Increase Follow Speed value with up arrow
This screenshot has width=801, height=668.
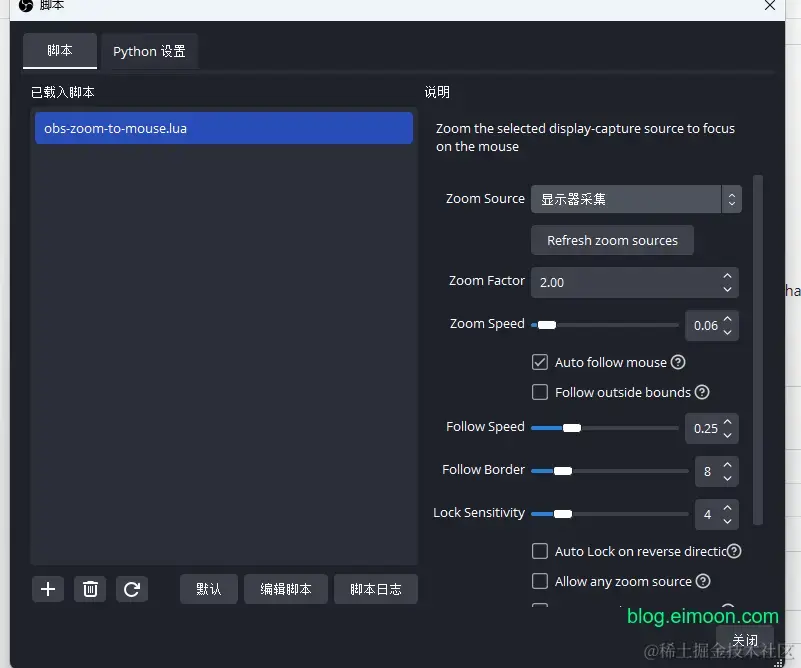(x=727, y=422)
